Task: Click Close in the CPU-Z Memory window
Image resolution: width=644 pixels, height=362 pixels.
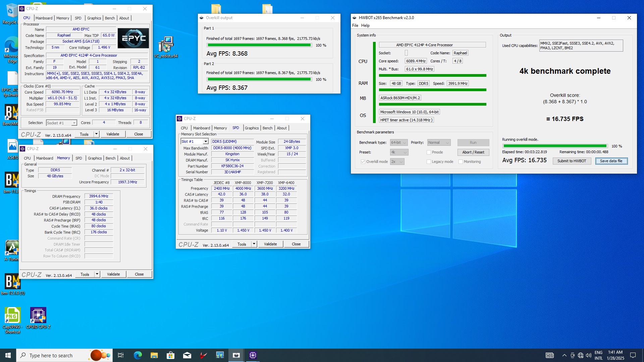Action: pyautogui.click(x=139, y=274)
